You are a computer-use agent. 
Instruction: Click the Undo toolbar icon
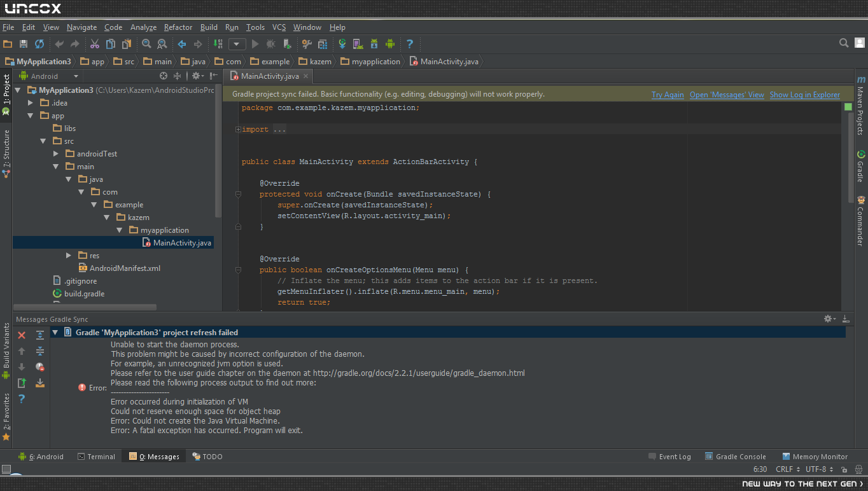(x=59, y=44)
